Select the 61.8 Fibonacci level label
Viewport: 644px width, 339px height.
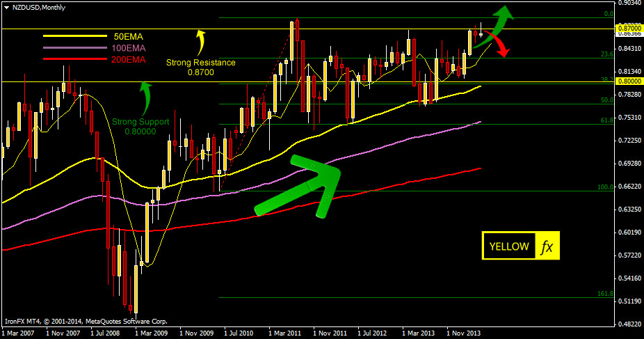coord(606,120)
